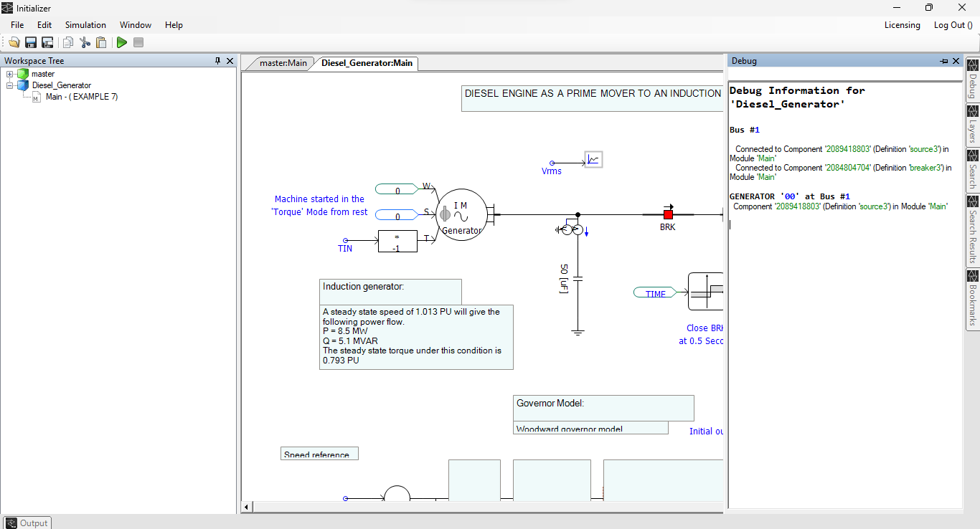Screen dimensions: 980x529
Task: Click the Initializer app icon in title bar
Action: coord(8,7)
